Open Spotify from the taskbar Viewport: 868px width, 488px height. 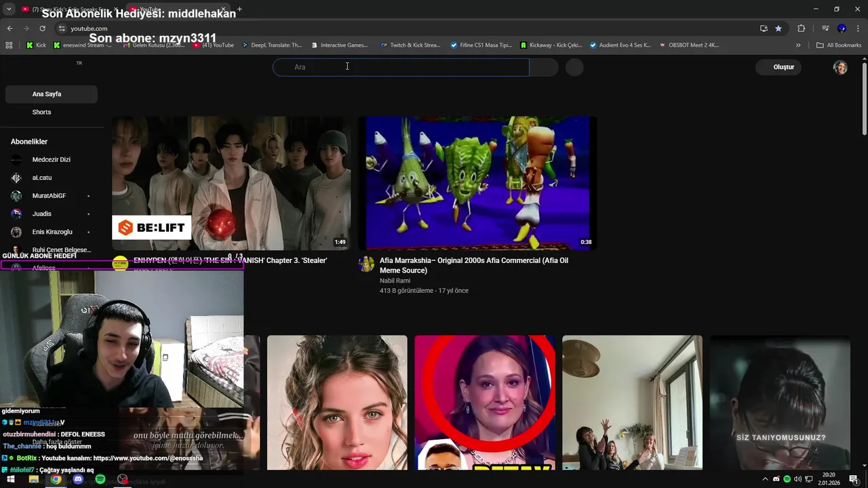click(x=100, y=479)
